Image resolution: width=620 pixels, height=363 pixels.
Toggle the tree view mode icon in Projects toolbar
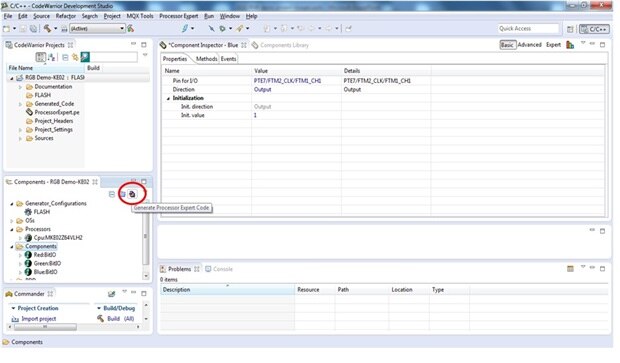coord(41,57)
